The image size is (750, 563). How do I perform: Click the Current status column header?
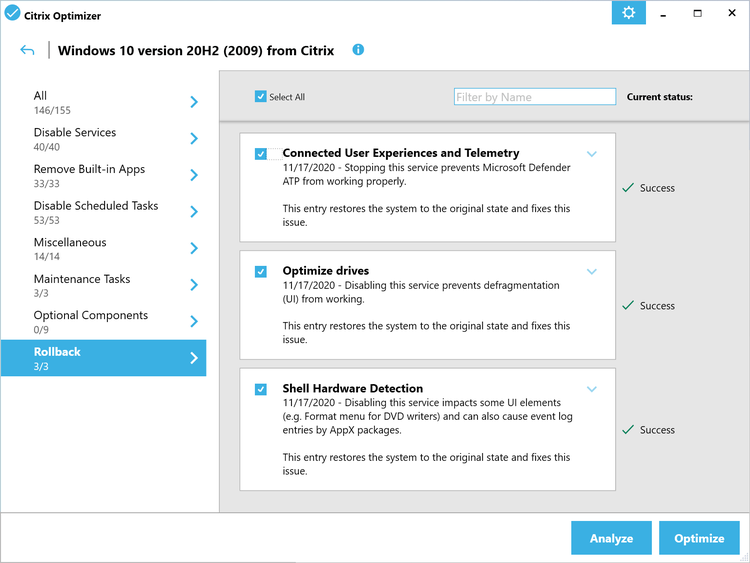click(660, 97)
